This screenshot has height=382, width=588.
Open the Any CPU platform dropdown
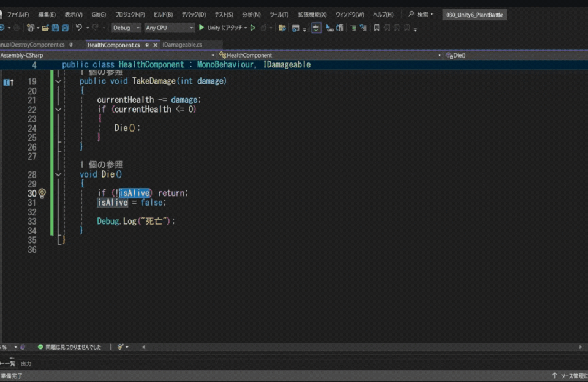pyautogui.click(x=169, y=28)
